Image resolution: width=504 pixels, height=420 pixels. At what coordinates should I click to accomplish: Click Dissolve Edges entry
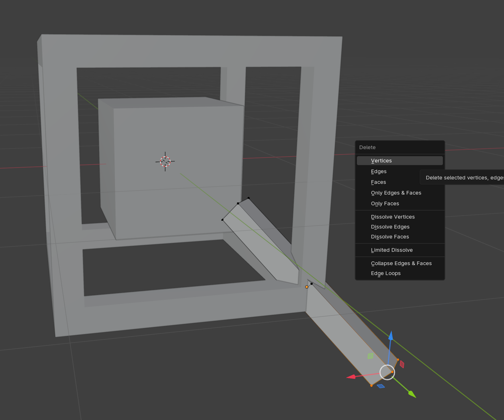[390, 227]
